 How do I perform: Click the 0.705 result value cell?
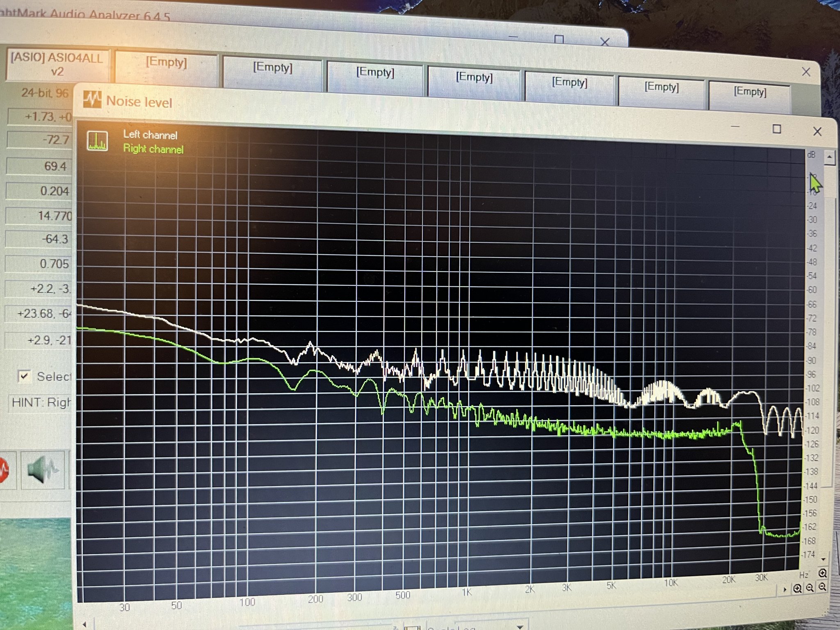click(x=38, y=264)
